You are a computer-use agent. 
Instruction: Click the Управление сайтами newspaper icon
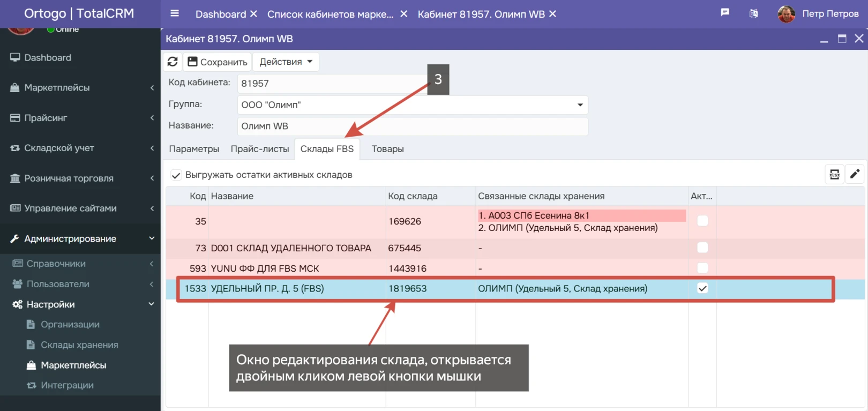tap(15, 208)
